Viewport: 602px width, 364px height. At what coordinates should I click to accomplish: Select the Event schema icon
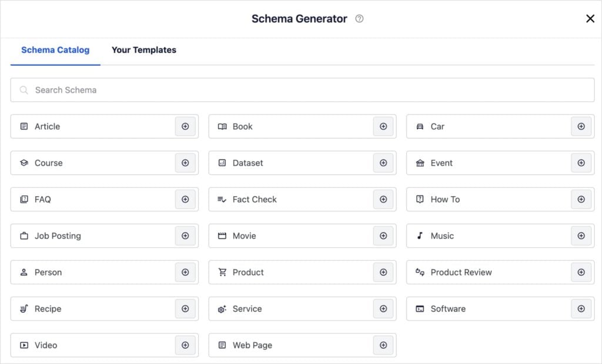coord(420,163)
